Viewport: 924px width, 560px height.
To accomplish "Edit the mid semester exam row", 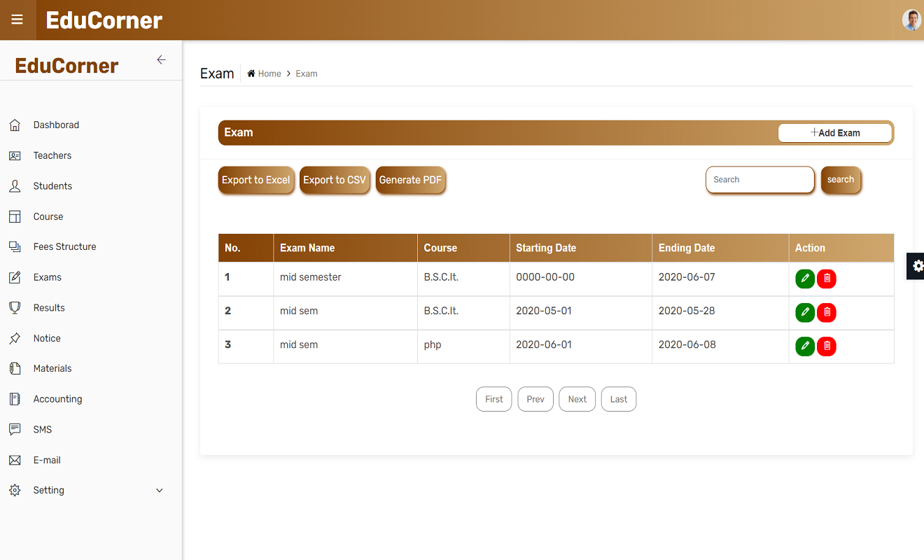I will 805,279.
